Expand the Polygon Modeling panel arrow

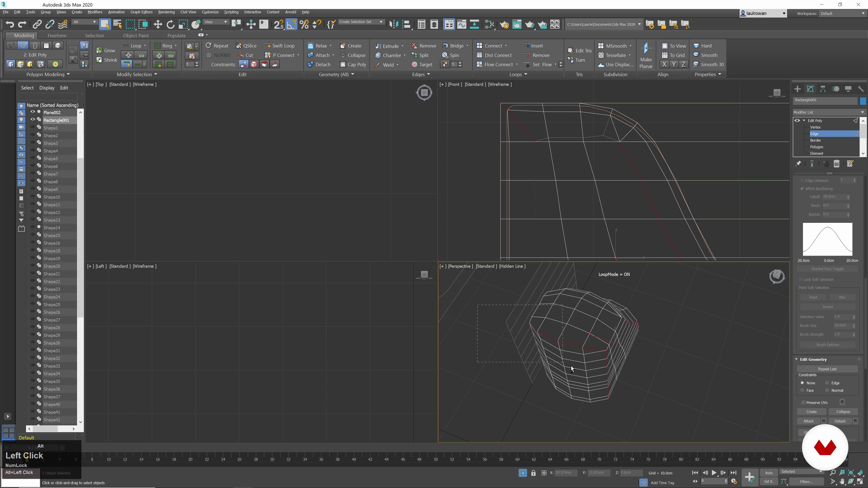tap(68, 74)
